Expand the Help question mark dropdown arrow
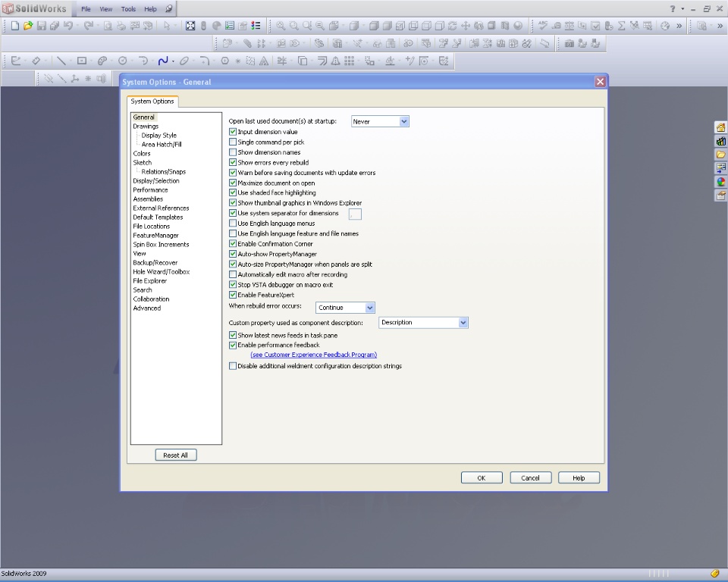 click(682, 8)
